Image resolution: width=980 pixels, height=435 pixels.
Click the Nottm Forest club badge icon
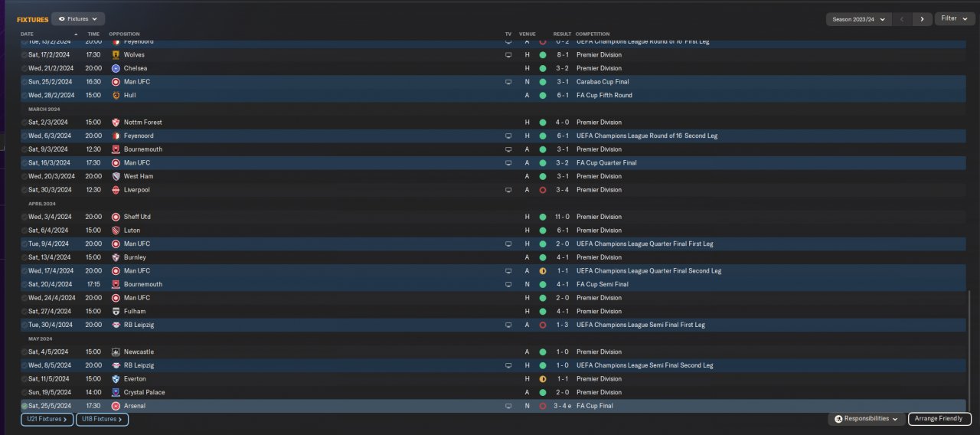click(x=116, y=123)
